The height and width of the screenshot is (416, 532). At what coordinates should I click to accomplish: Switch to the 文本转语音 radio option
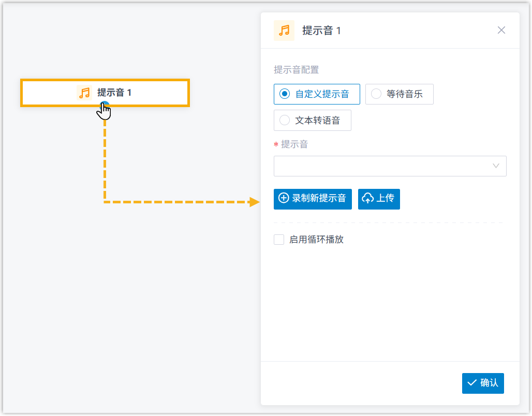pyautogui.click(x=284, y=120)
